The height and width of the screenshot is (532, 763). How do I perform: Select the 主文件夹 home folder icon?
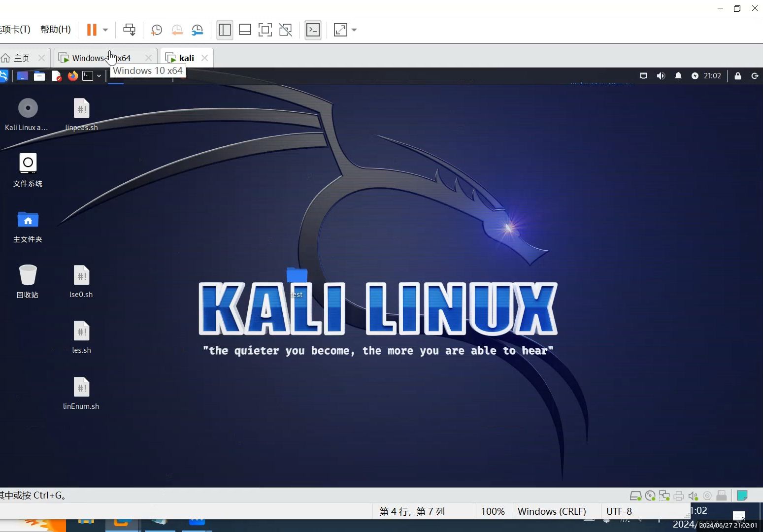pos(28,227)
